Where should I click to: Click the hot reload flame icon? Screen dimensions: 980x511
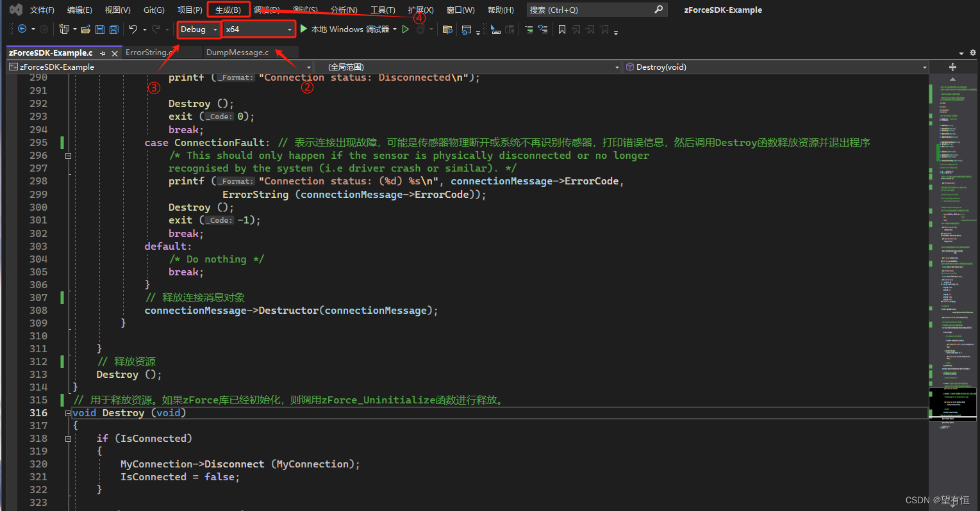click(420, 29)
